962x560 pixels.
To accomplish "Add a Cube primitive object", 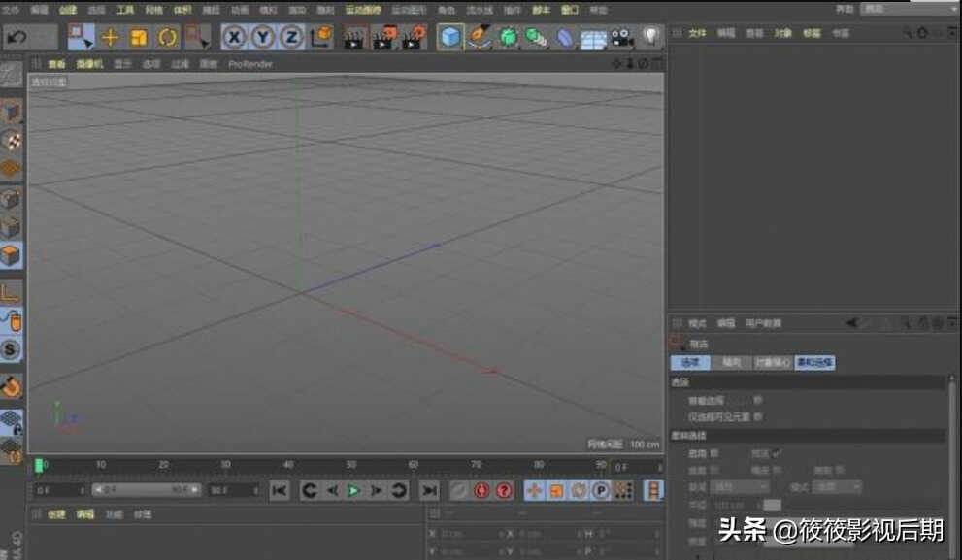I will coord(450,38).
